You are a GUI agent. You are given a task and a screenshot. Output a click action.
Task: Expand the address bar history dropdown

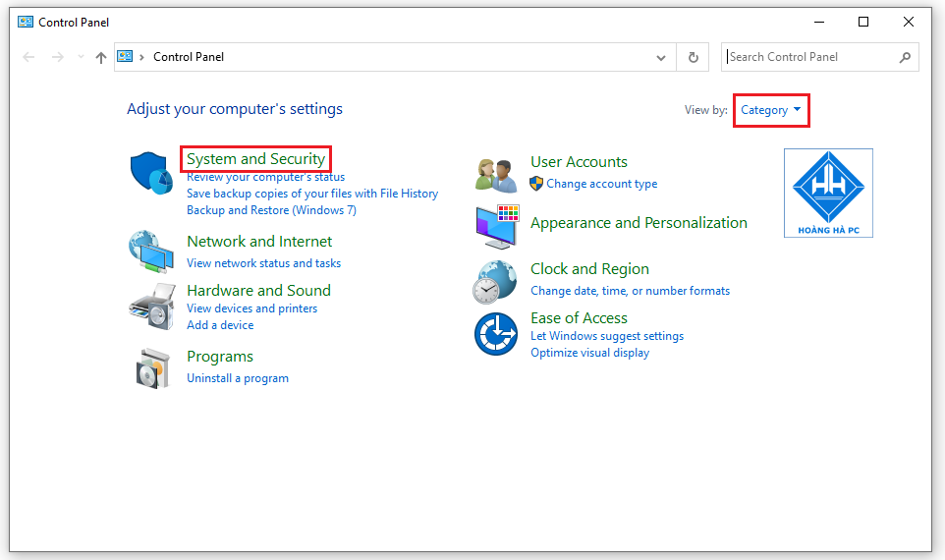pos(661,57)
